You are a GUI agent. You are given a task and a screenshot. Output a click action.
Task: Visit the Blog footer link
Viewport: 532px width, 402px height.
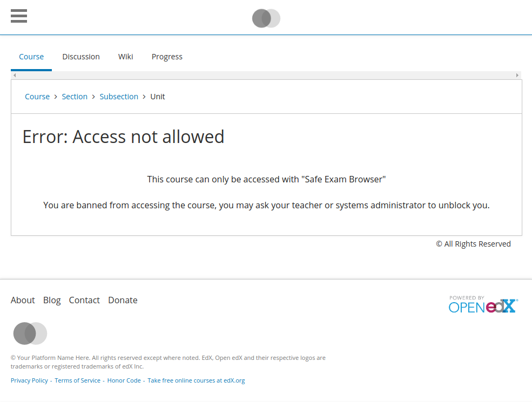(52, 300)
